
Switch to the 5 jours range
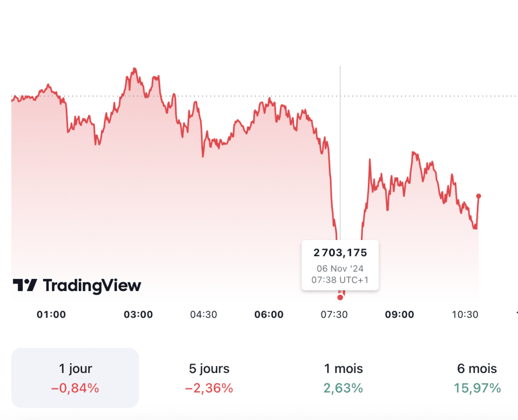pos(209,378)
